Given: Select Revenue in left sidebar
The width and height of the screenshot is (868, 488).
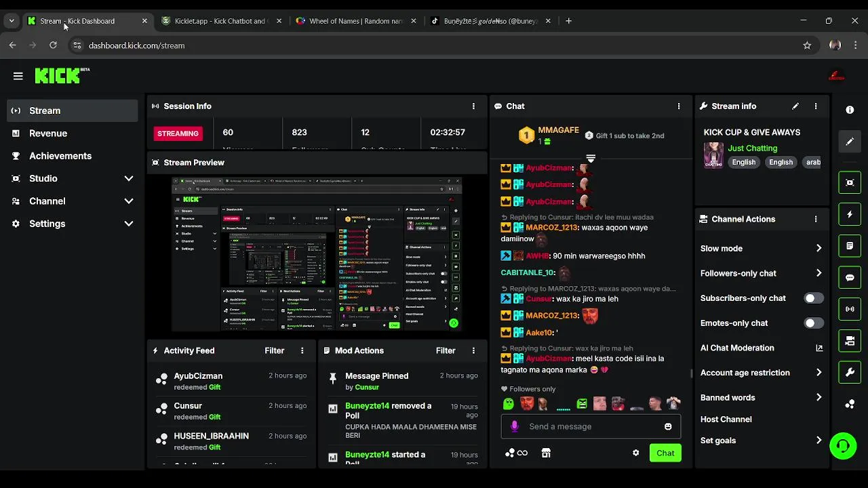Looking at the screenshot, I should [73, 134].
